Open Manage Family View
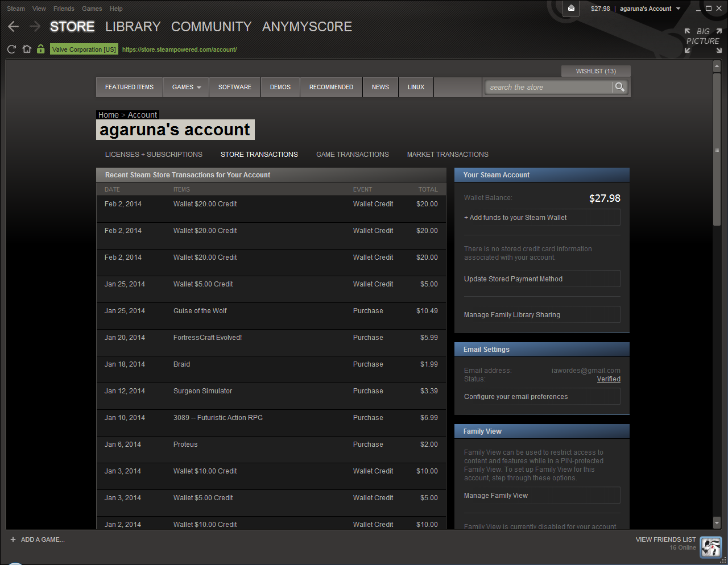728x565 pixels. click(542, 495)
